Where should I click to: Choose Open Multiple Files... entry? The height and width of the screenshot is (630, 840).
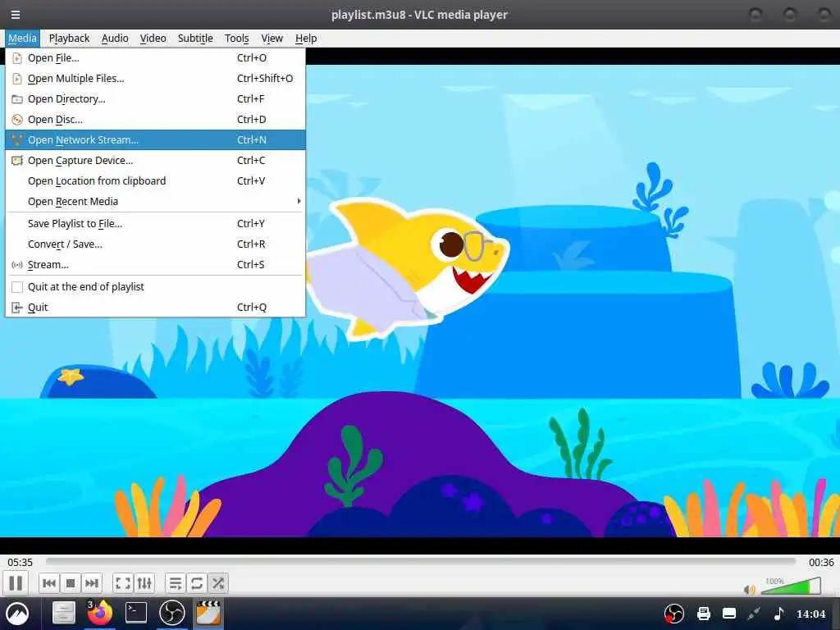click(x=155, y=78)
